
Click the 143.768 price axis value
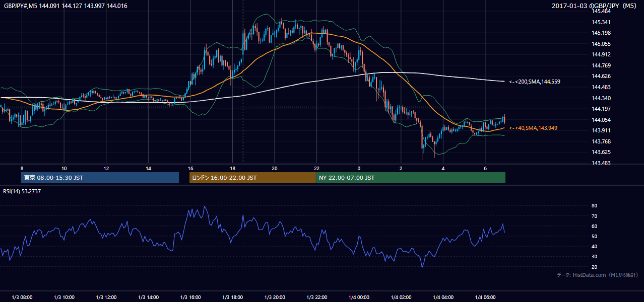click(x=602, y=142)
